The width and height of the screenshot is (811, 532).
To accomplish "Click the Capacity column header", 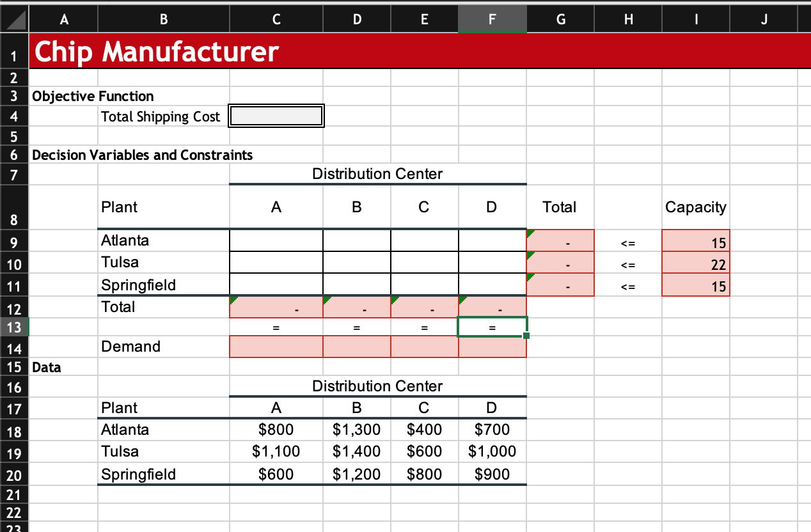I will 696,207.
